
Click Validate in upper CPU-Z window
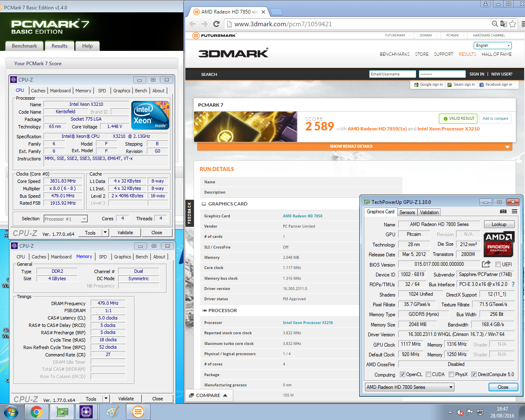click(x=125, y=233)
